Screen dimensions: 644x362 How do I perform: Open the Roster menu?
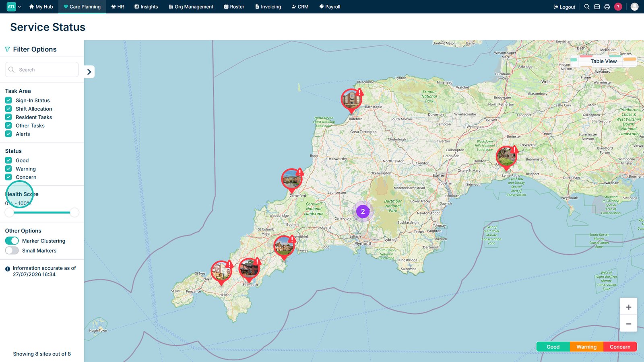pyautogui.click(x=234, y=6)
